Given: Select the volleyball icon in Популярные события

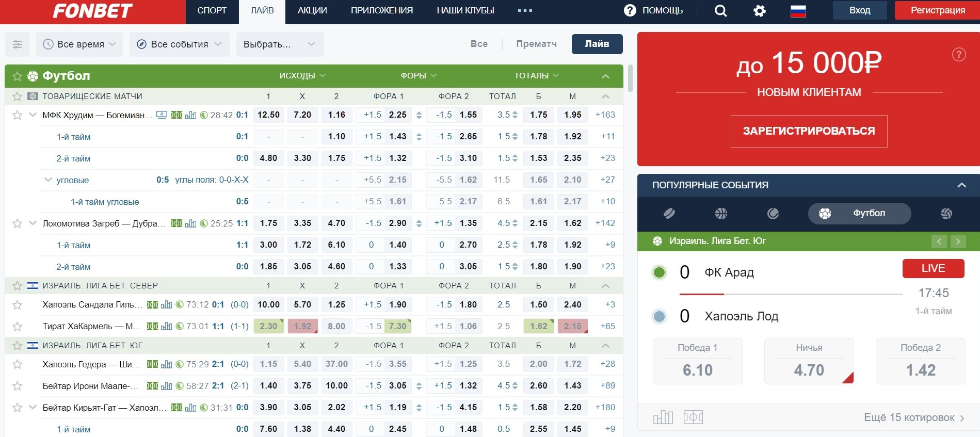Looking at the screenshot, I should click(946, 213).
